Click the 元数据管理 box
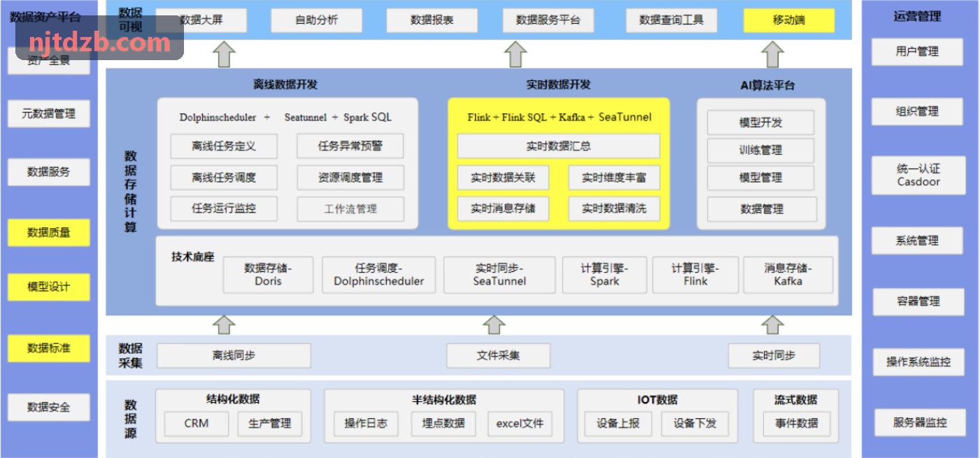Screen dimensions: 980x458 click(x=48, y=114)
